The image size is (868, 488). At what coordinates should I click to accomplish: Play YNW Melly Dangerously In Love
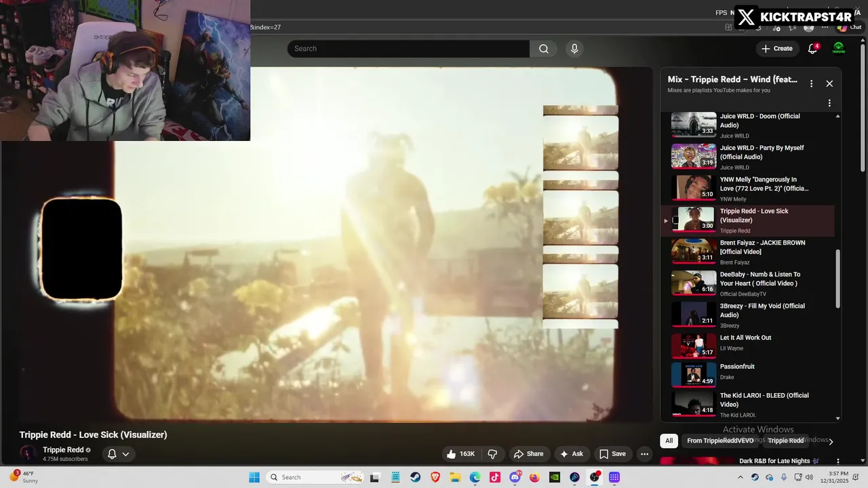pyautogui.click(x=749, y=188)
